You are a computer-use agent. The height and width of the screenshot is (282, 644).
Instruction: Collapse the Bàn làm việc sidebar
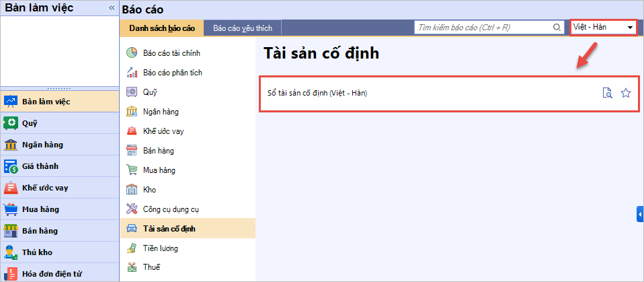pyautogui.click(x=112, y=8)
